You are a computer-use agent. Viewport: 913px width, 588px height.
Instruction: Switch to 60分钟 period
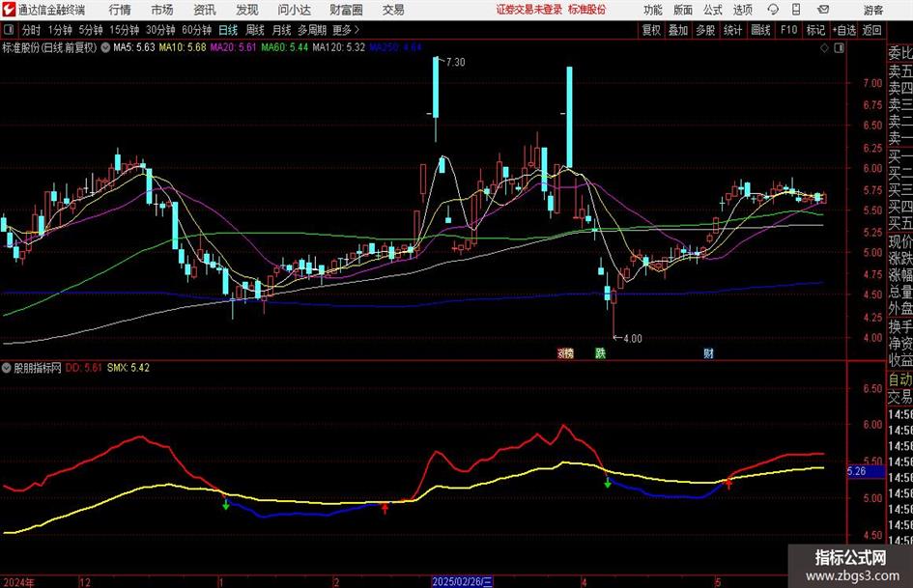(x=197, y=30)
